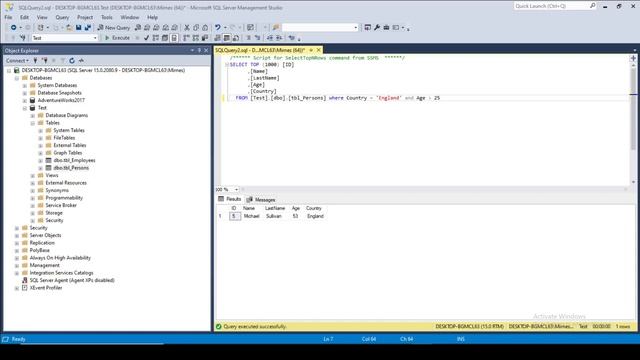Comment out the selected lines icon

pos(248,38)
